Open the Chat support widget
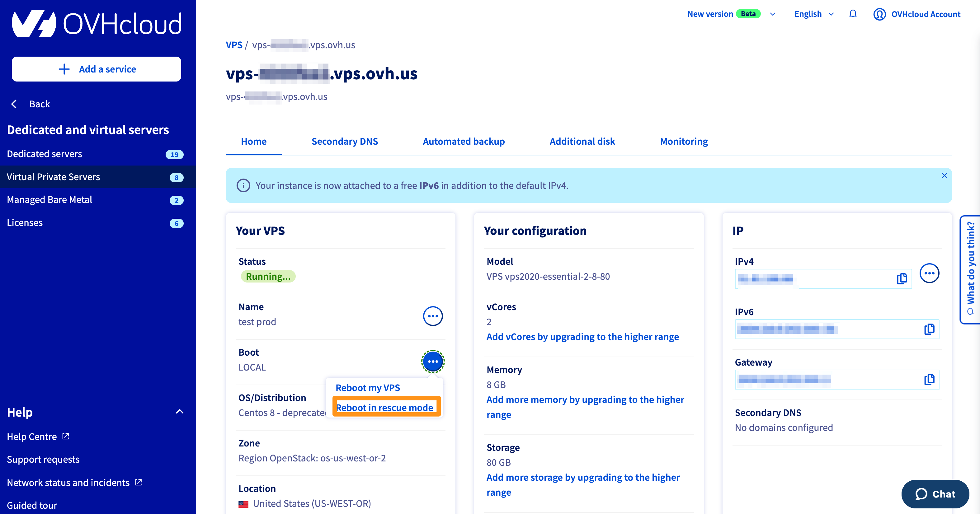Image resolution: width=980 pixels, height=514 pixels. pyautogui.click(x=935, y=494)
